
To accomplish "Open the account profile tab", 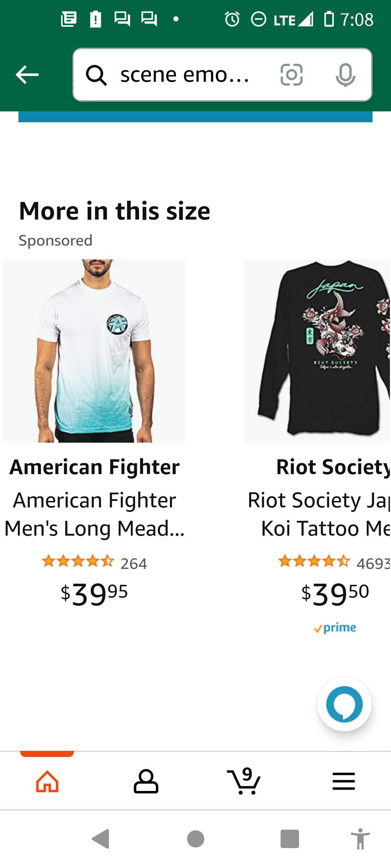I will click(146, 781).
